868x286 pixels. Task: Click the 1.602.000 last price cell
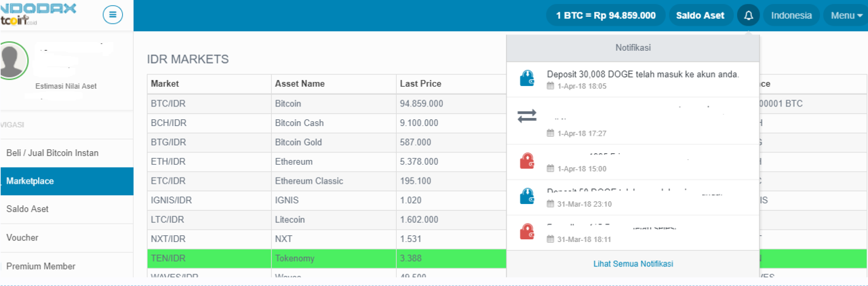pyautogui.click(x=451, y=220)
